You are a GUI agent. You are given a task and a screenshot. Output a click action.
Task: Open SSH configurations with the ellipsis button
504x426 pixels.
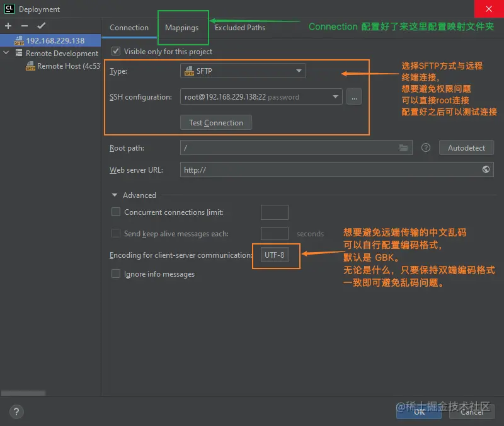pos(353,96)
